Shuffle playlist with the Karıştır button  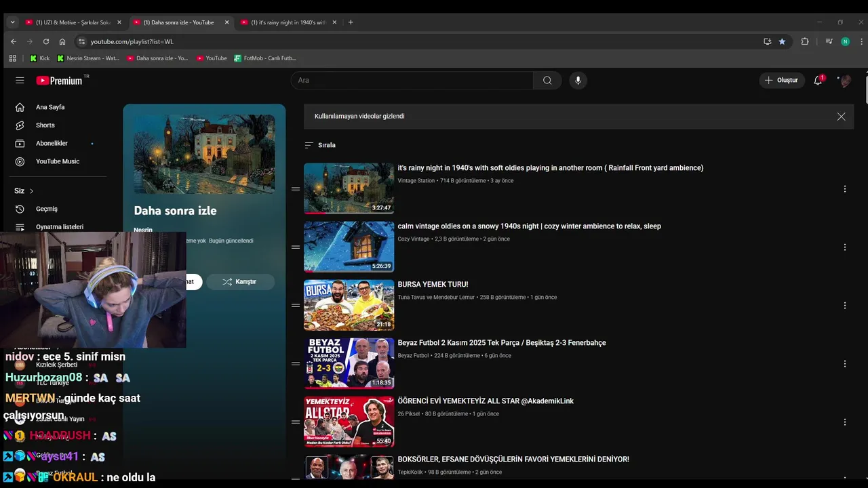240,281
